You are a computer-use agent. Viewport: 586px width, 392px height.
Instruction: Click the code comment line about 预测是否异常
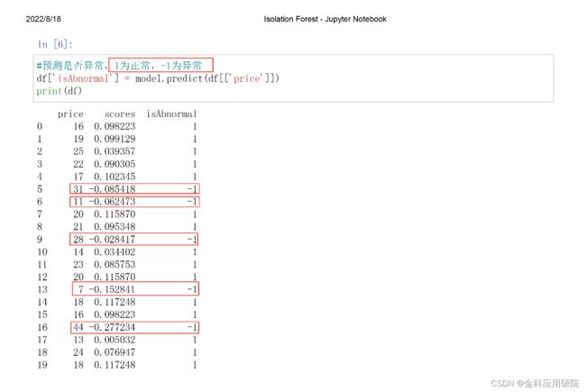[x=119, y=66]
